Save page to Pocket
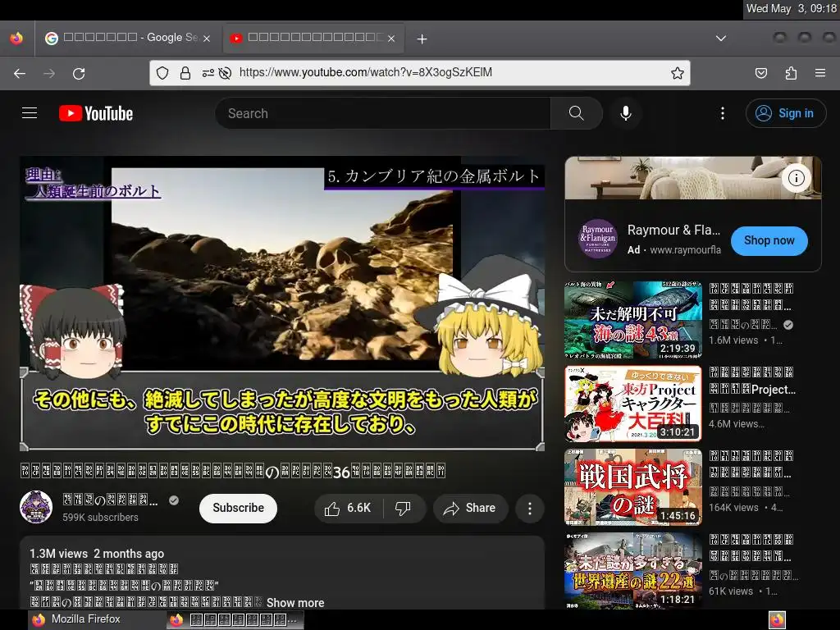The height and width of the screenshot is (630, 840). coord(760,73)
